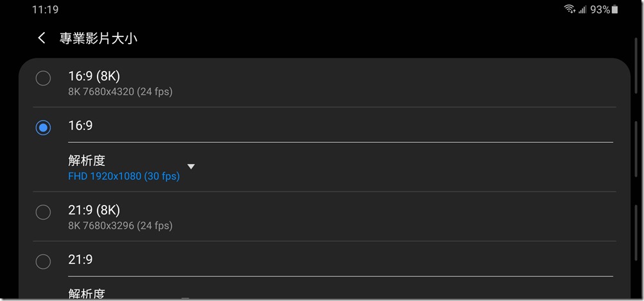Viewport: 644px width, 301px height.
Task: Open the resolution dropdown arrow under 16:9
Action: 191,167
